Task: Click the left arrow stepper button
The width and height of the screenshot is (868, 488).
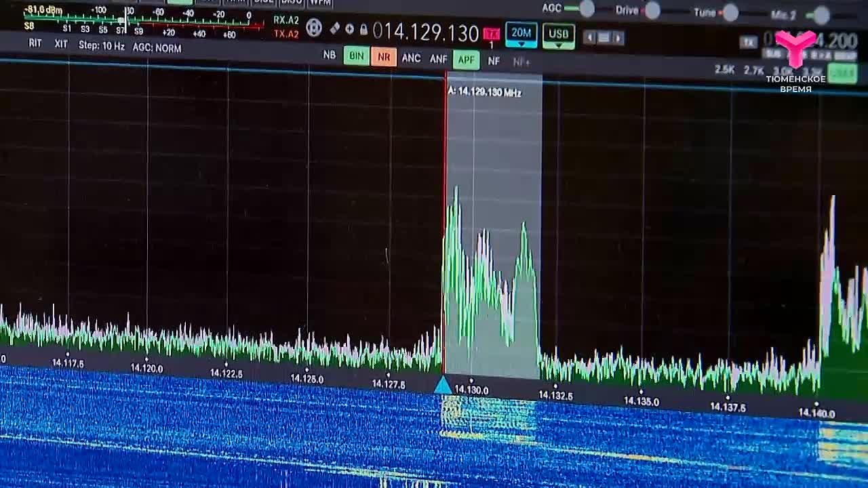Action: click(591, 37)
